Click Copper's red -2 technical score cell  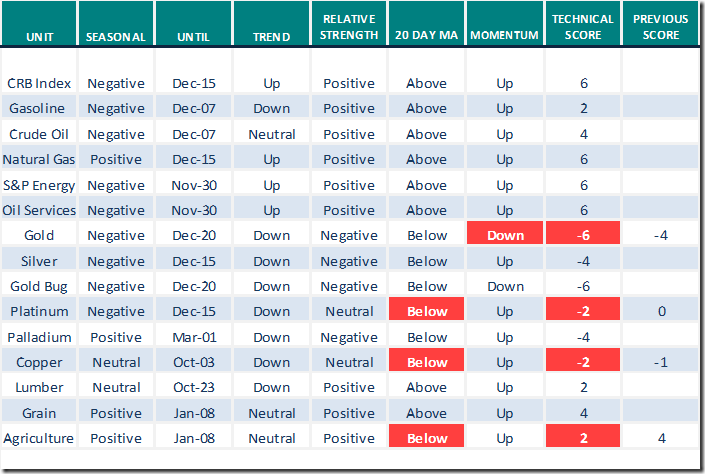[585, 362]
